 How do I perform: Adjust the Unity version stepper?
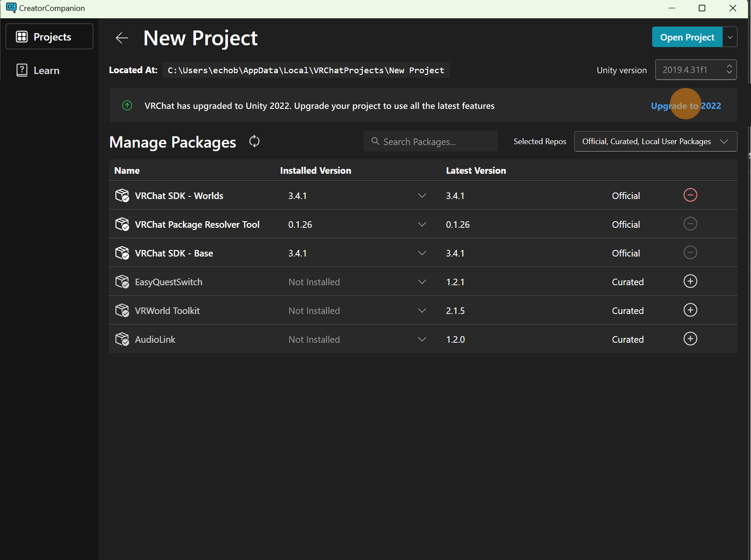click(x=729, y=70)
